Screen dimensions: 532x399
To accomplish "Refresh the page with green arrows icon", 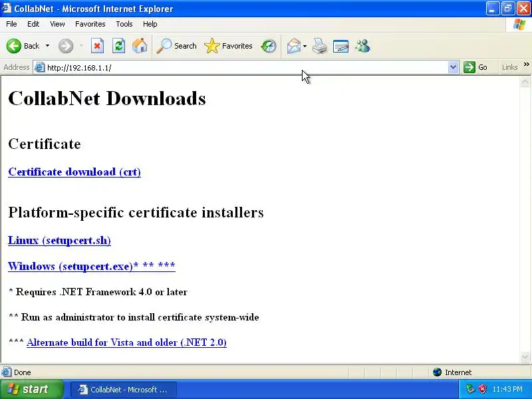I will pyautogui.click(x=118, y=46).
